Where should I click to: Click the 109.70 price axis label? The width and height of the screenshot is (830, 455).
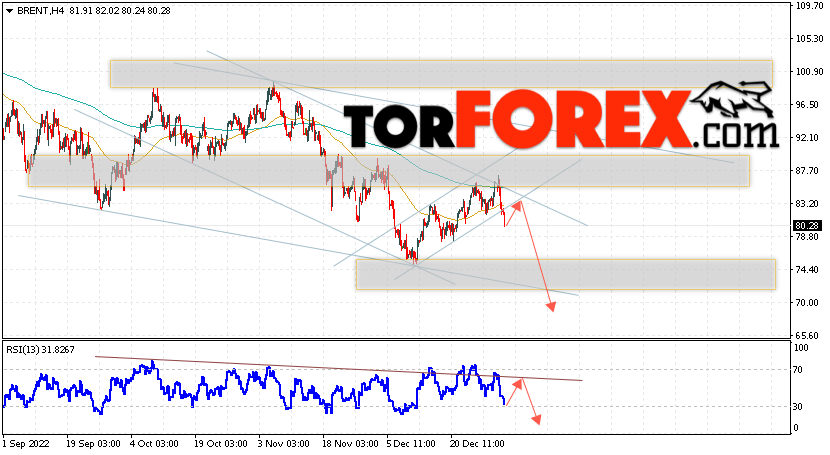(809, 6)
